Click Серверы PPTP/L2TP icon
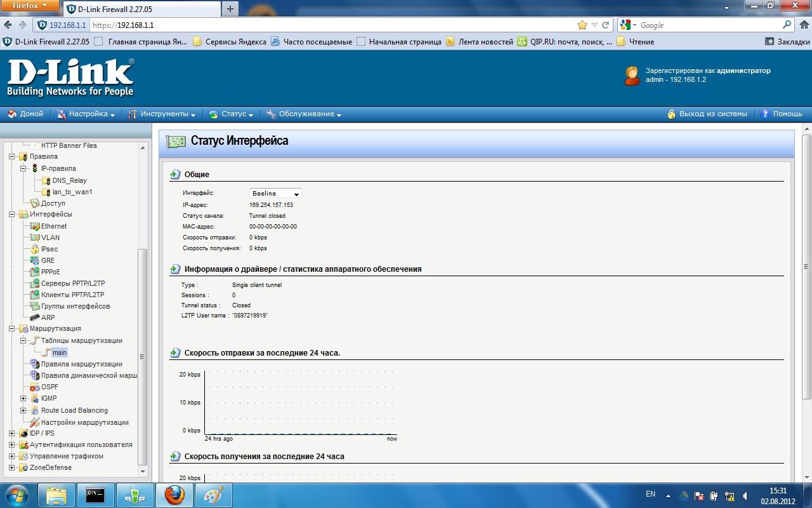The image size is (812, 508). [x=35, y=283]
